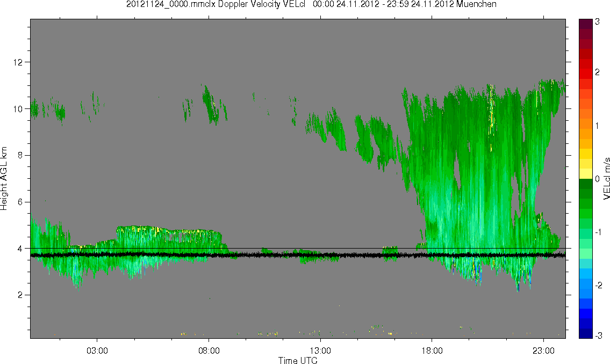Click the 'Height AGL km' y-axis label
610x364 pixels.
(4, 179)
